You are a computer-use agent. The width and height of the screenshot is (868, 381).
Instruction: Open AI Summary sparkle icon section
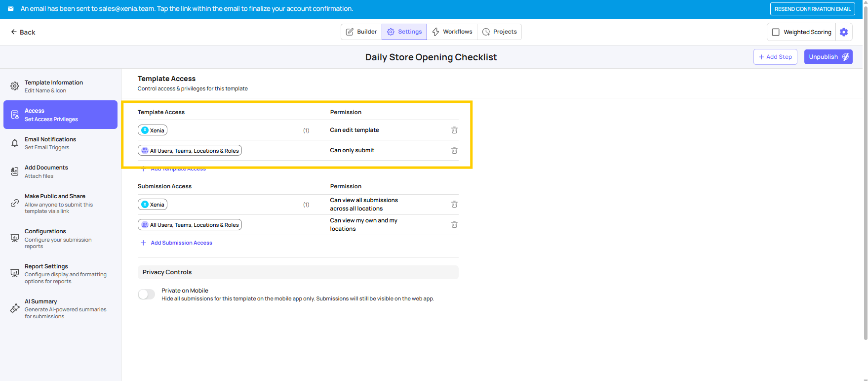point(15,309)
